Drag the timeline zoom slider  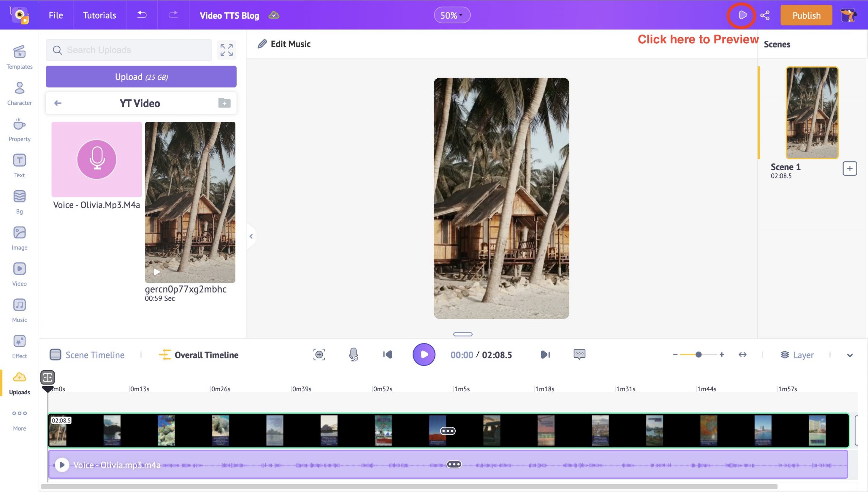coord(698,354)
